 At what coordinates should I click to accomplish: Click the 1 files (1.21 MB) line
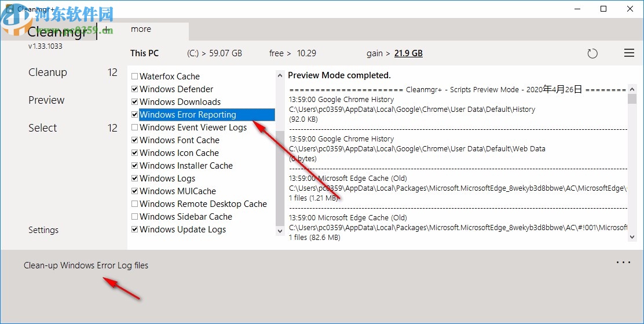tap(313, 198)
